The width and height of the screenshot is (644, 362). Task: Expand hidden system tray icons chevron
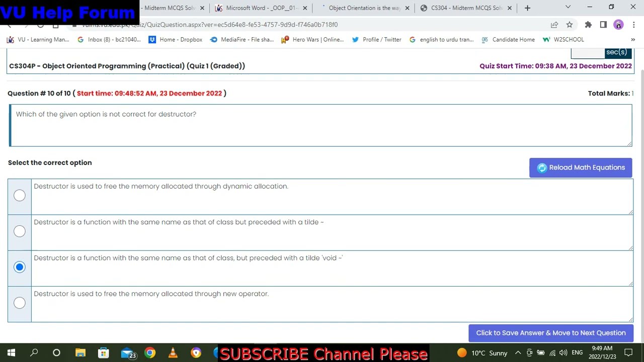pos(518,353)
